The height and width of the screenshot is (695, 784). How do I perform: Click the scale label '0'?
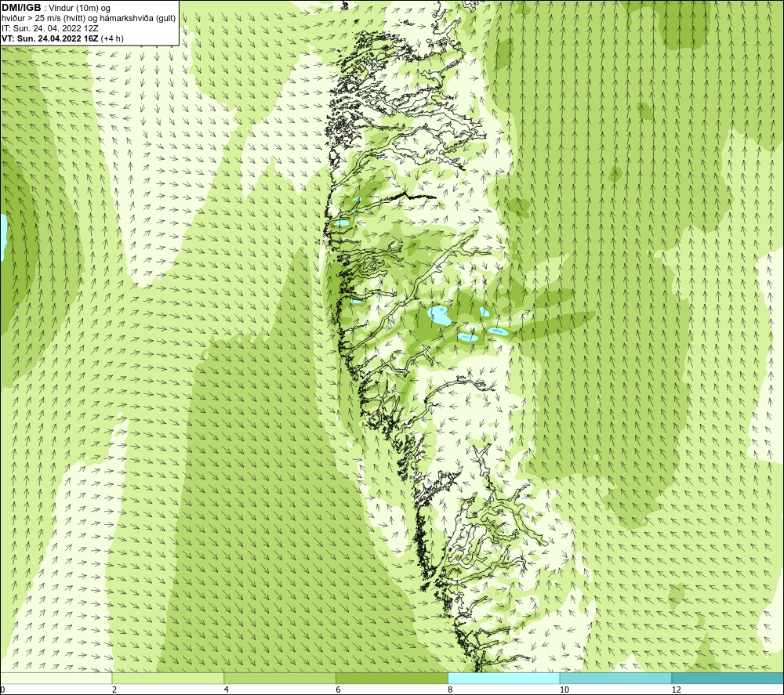(2, 690)
